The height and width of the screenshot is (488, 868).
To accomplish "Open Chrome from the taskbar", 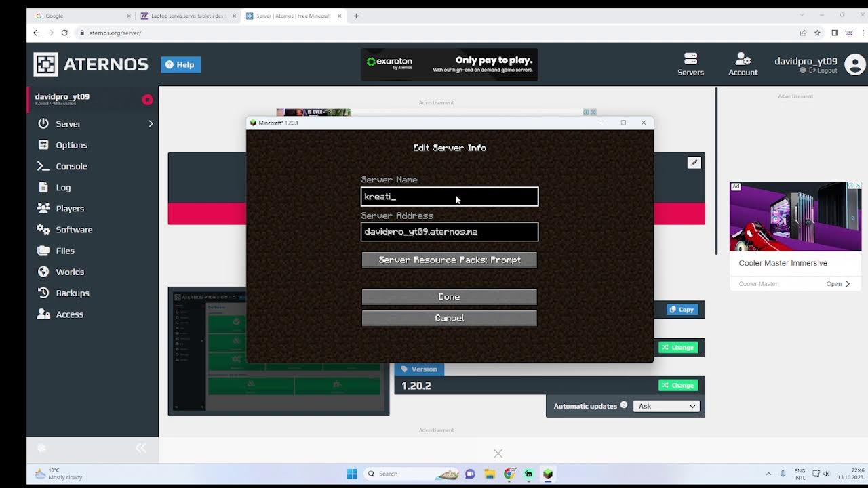I will [509, 474].
